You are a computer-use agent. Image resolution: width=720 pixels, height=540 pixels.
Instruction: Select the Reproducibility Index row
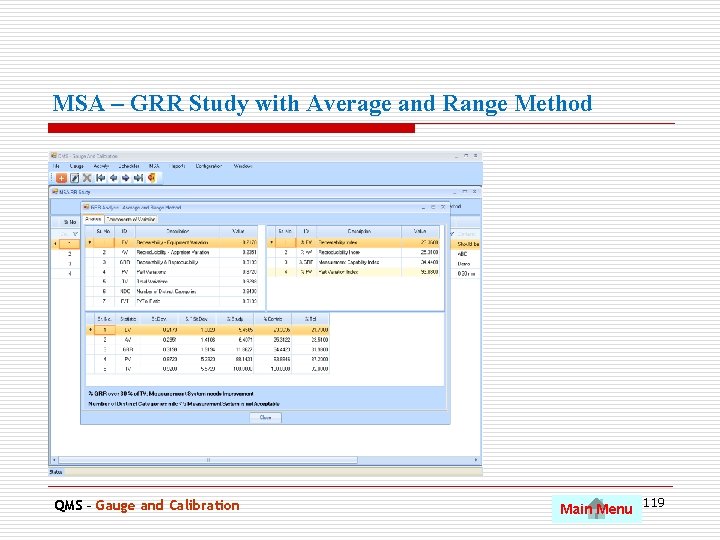354,252
